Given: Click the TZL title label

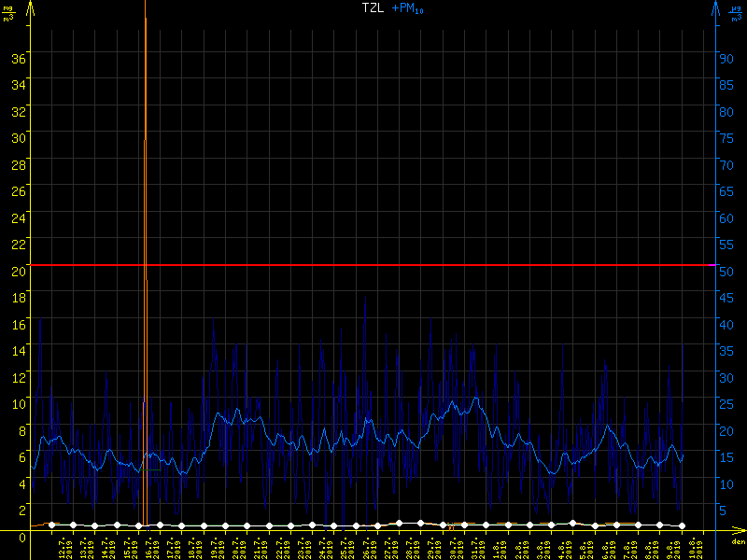Looking at the screenshot, I should click(x=372, y=7).
